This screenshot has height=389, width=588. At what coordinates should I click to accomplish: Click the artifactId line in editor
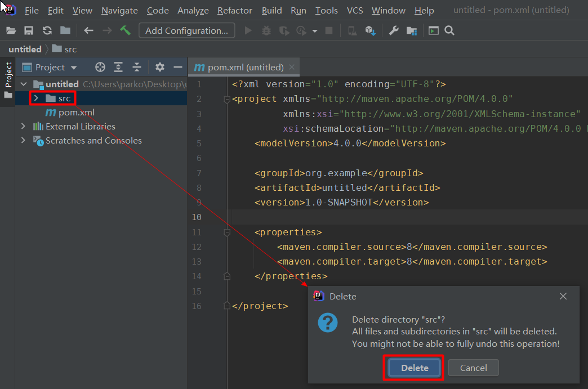pyautogui.click(x=347, y=188)
